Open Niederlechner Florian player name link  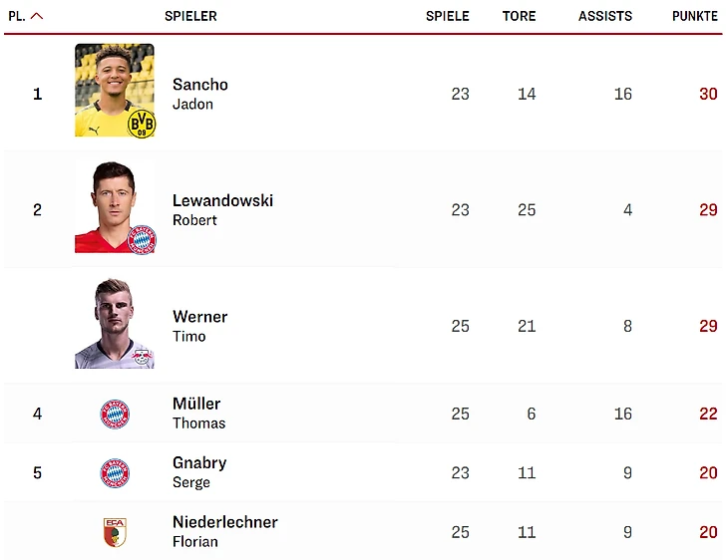(225, 531)
